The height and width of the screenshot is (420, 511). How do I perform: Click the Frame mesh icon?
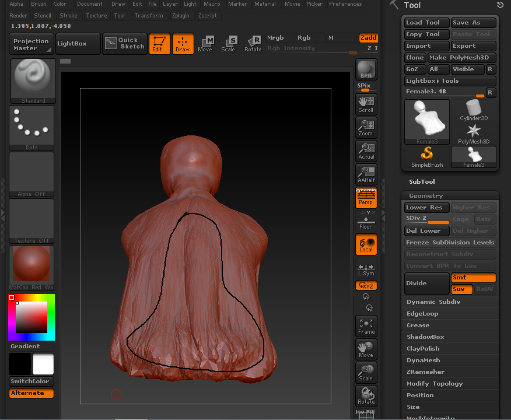pos(366,326)
